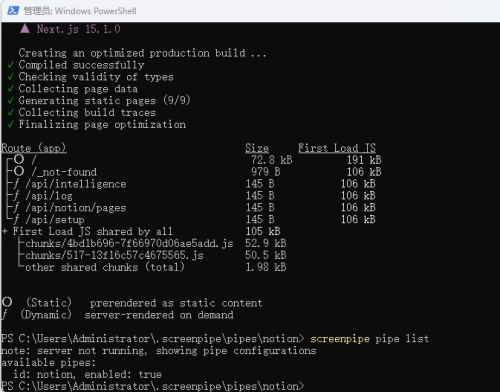Click the "105 kB" shared size value
This screenshot has height=392, width=500.
click(x=263, y=232)
